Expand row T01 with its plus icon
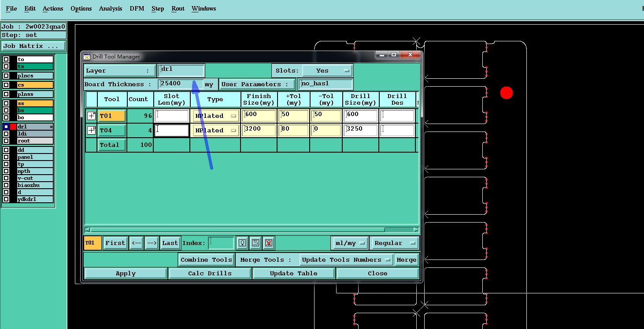This screenshot has width=644, height=329. click(x=91, y=116)
